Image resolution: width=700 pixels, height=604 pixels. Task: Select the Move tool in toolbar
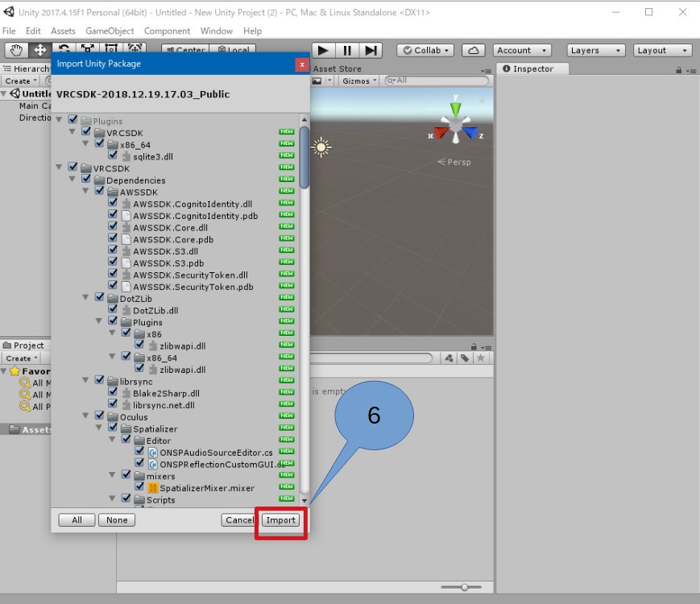pos(39,50)
